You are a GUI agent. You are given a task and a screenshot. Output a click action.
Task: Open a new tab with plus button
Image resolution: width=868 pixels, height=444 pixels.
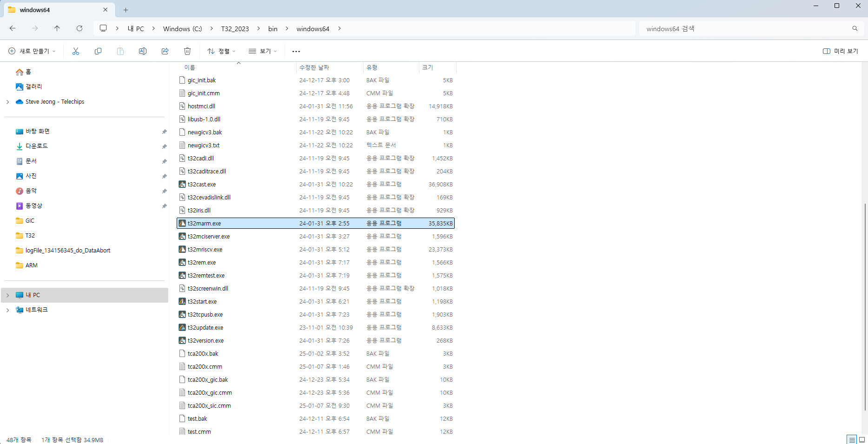click(x=126, y=10)
